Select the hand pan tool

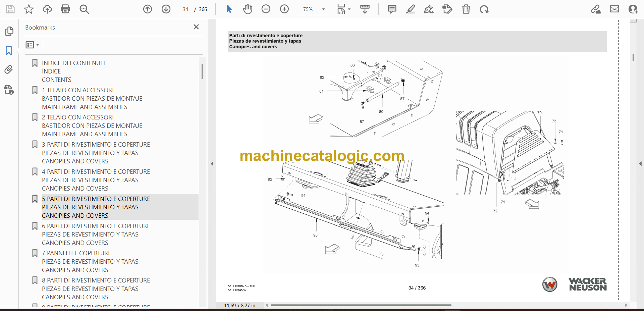(x=248, y=9)
